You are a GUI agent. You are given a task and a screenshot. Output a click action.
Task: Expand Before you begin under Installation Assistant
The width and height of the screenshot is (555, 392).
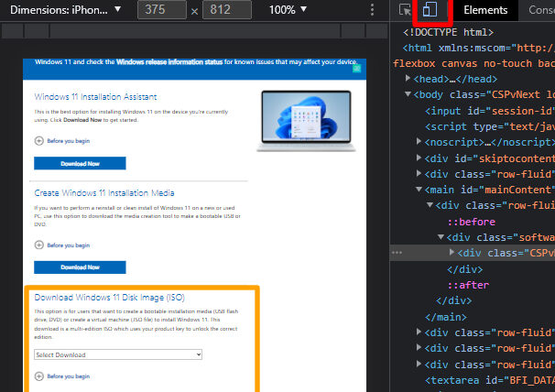tap(62, 141)
